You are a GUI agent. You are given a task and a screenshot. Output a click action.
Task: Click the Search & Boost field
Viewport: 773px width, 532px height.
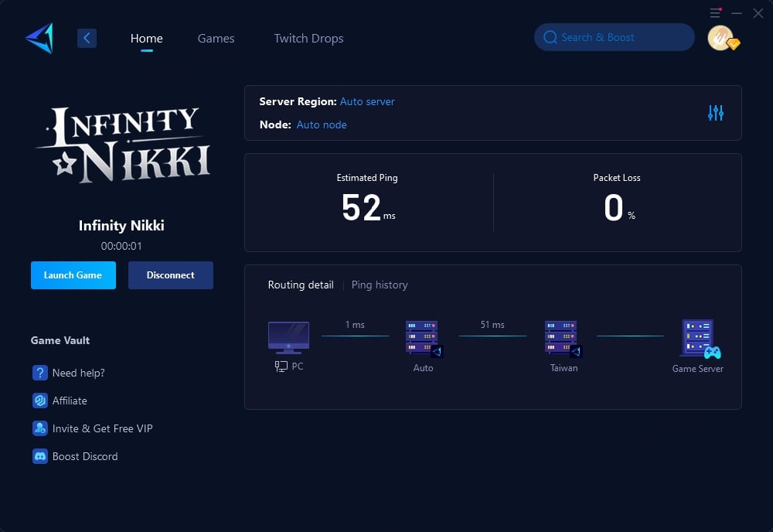[615, 37]
